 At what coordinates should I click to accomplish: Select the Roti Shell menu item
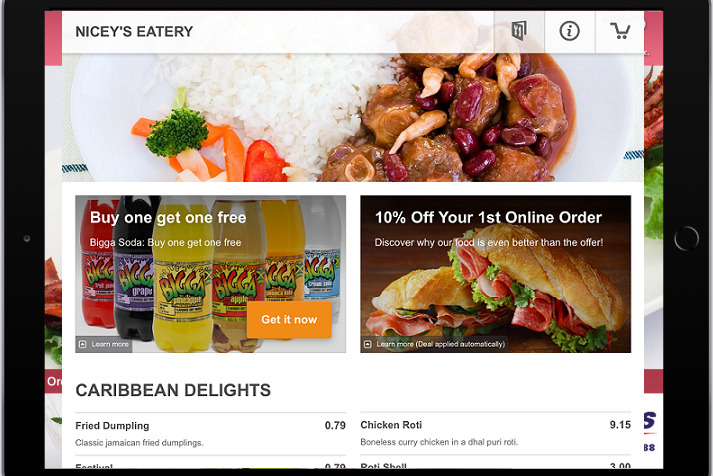coord(496,462)
